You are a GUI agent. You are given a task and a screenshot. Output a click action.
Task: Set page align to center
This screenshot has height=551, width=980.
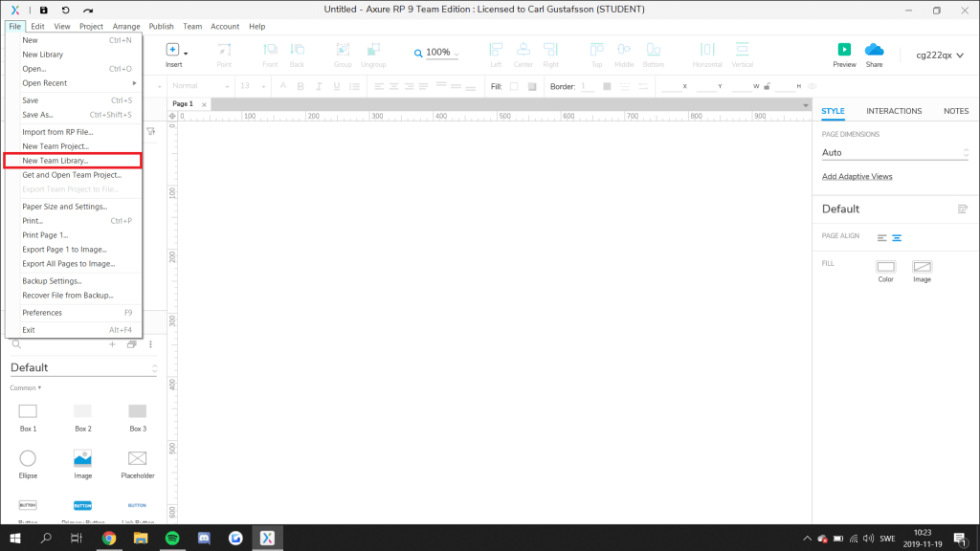[x=897, y=237]
